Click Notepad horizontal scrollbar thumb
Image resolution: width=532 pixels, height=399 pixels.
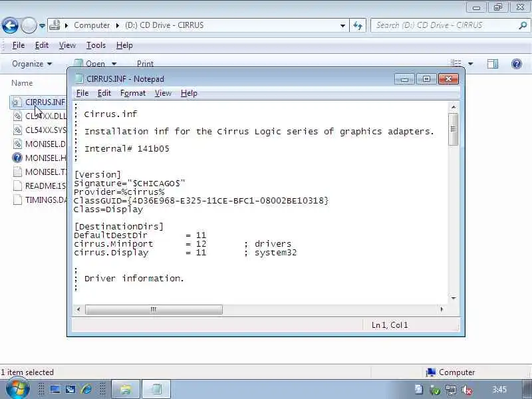pos(154,309)
